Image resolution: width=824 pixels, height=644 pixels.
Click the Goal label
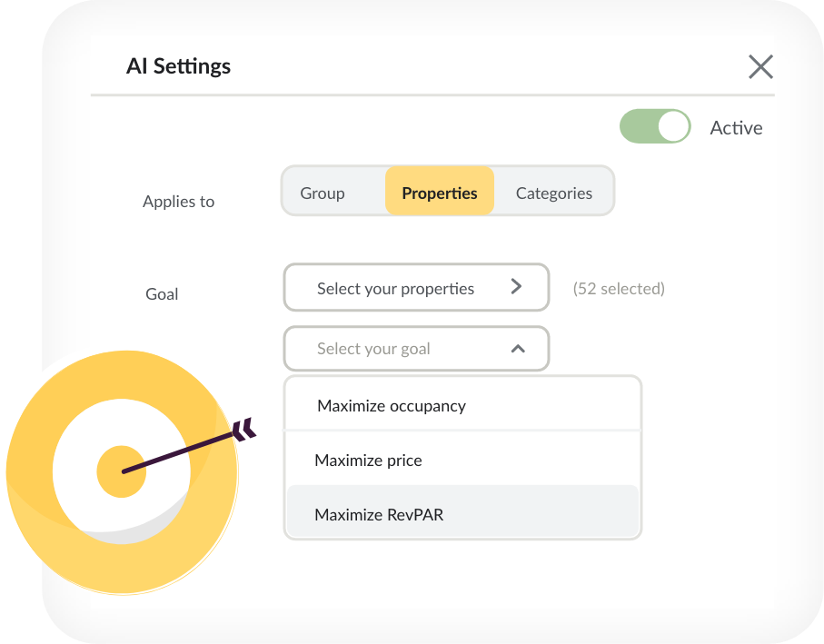[x=162, y=293]
